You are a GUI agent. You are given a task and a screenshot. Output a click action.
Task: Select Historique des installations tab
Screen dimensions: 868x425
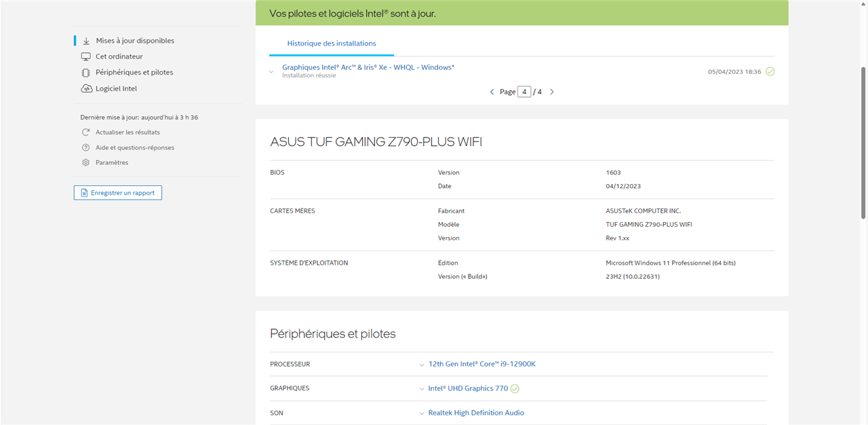(332, 43)
